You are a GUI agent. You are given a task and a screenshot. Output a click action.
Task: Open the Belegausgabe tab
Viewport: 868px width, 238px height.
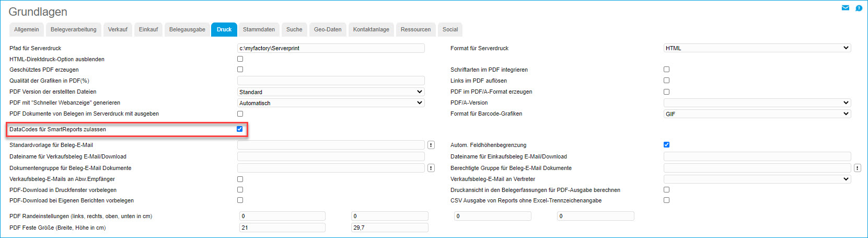tap(187, 29)
